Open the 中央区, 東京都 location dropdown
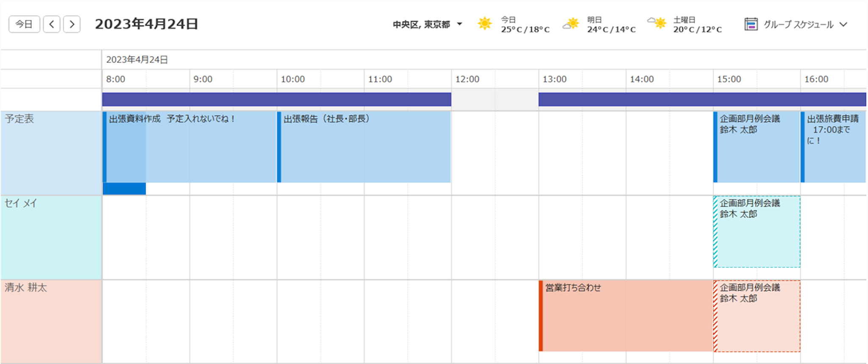The height and width of the screenshot is (364, 868). click(x=427, y=25)
